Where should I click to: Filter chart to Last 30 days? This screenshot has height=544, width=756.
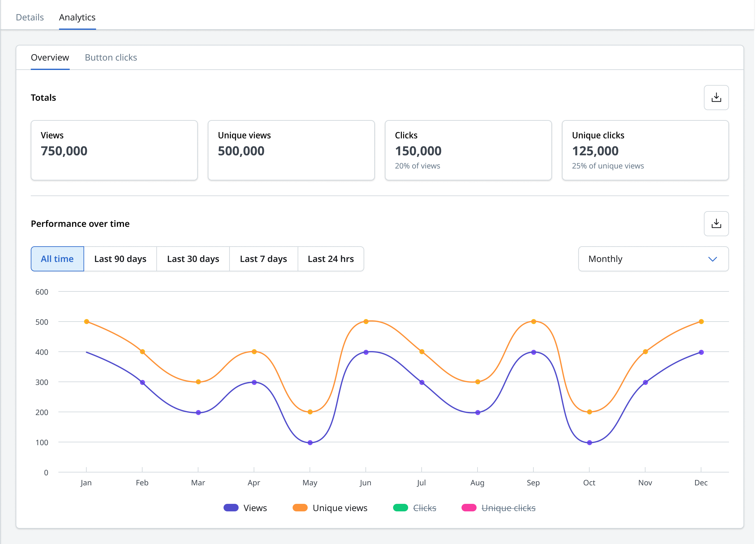(x=193, y=259)
